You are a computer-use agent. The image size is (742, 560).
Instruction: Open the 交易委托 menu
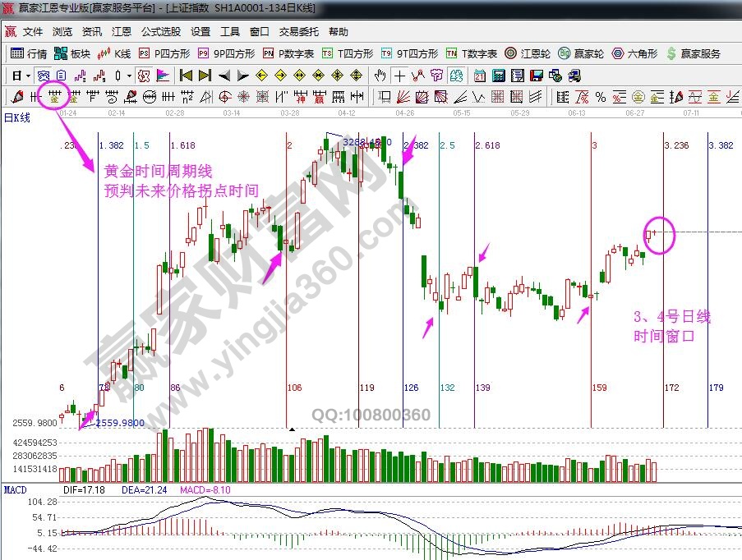pos(299,32)
